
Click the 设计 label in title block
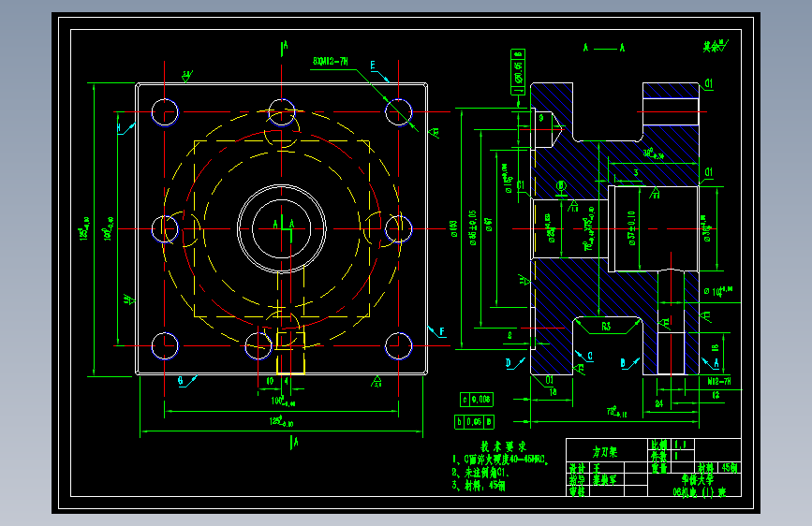(x=578, y=468)
